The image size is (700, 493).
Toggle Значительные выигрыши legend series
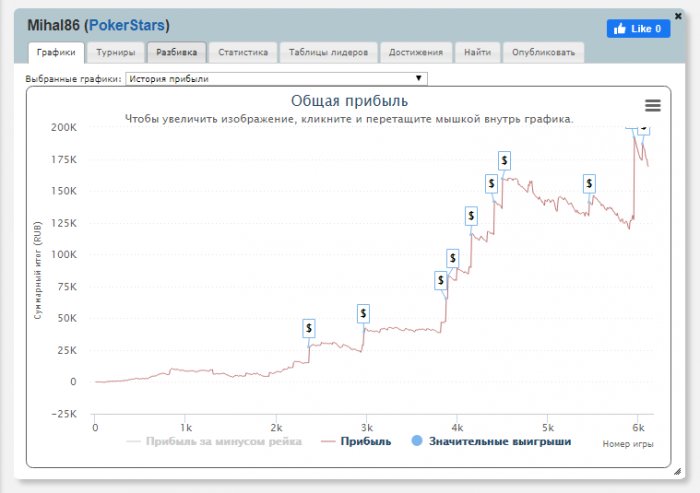pos(491,441)
